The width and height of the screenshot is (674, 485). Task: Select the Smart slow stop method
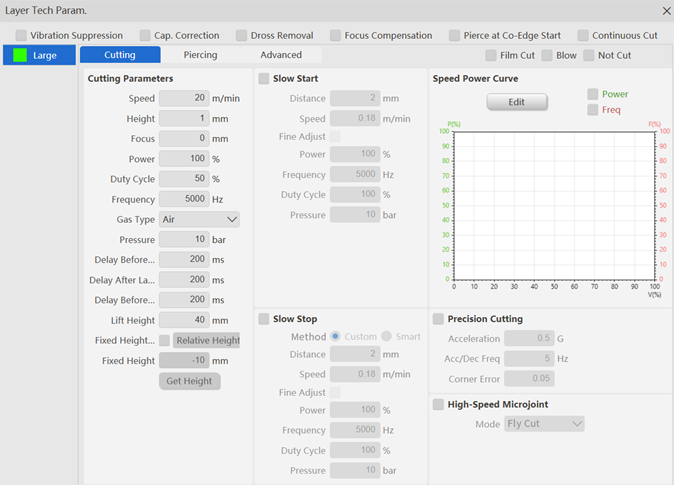387,337
